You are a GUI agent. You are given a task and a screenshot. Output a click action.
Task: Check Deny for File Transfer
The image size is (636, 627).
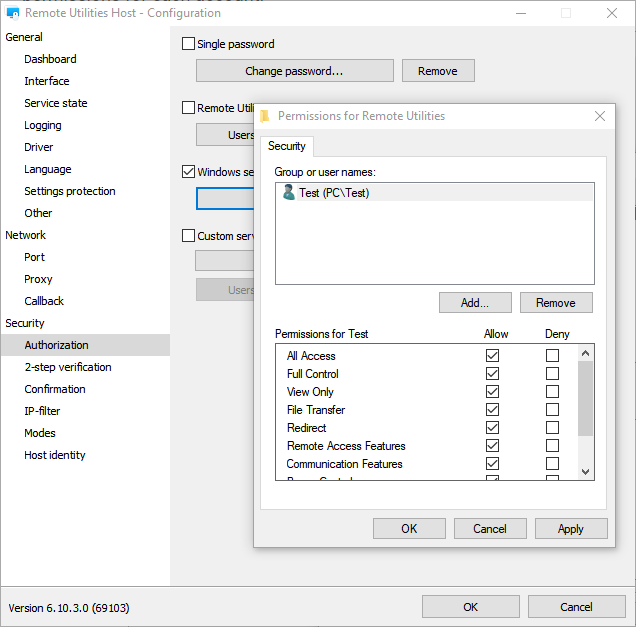click(552, 409)
